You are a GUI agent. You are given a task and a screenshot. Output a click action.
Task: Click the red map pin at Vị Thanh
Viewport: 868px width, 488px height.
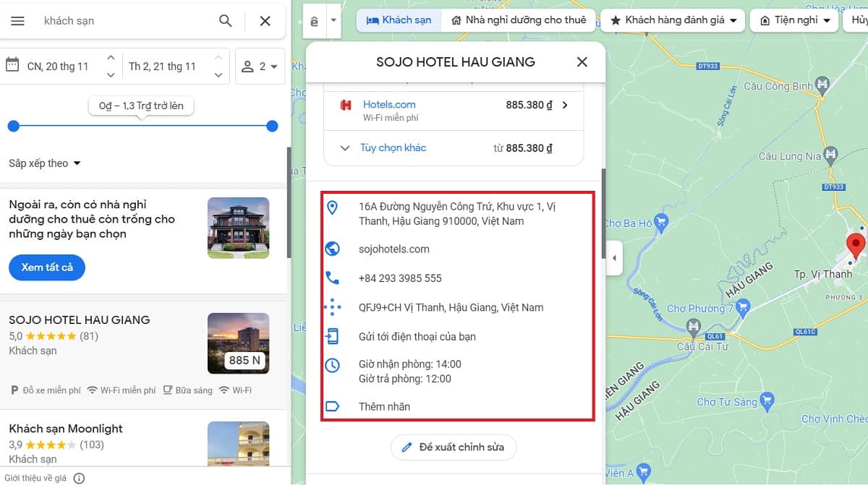856,246
